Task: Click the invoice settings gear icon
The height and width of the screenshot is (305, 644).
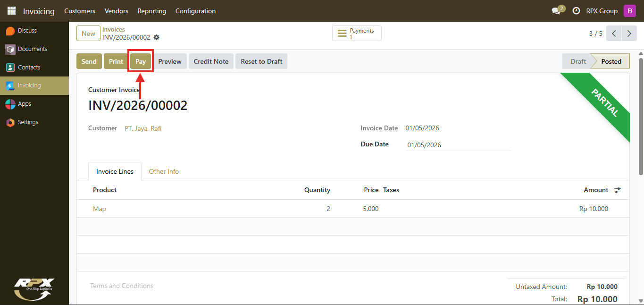Action: coord(157,37)
